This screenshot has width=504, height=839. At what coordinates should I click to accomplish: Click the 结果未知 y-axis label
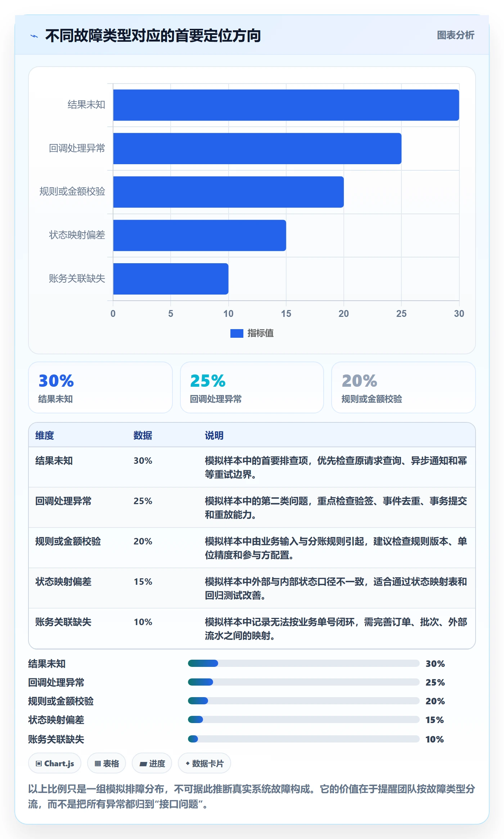pyautogui.click(x=86, y=105)
